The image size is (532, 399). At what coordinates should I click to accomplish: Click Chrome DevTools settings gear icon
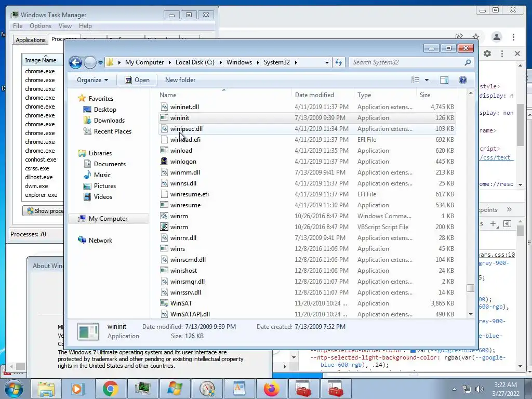pos(487,54)
